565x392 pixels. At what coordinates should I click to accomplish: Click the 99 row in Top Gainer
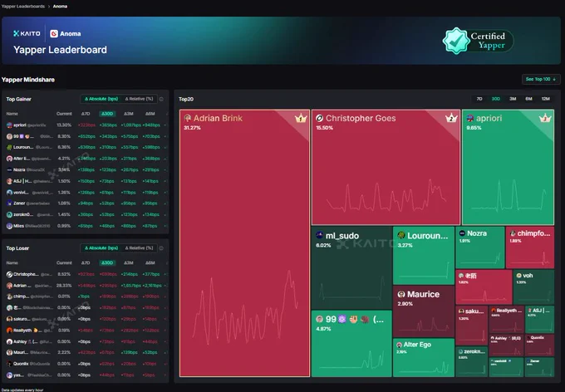pos(86,136)
